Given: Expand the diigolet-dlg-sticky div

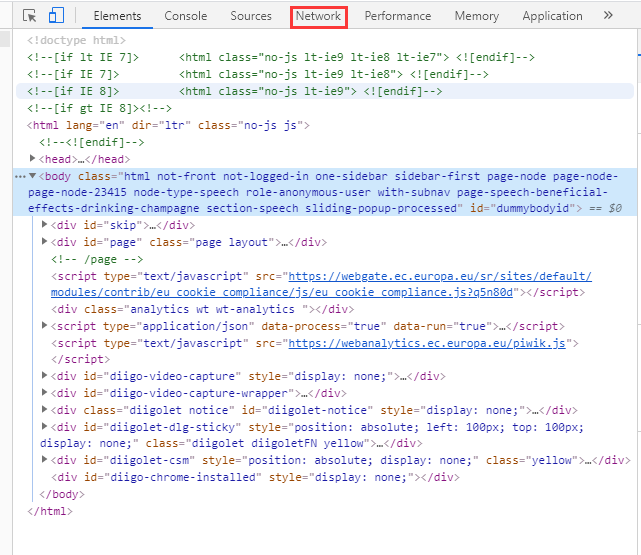Looking at the screenshot, I should 45,426.
